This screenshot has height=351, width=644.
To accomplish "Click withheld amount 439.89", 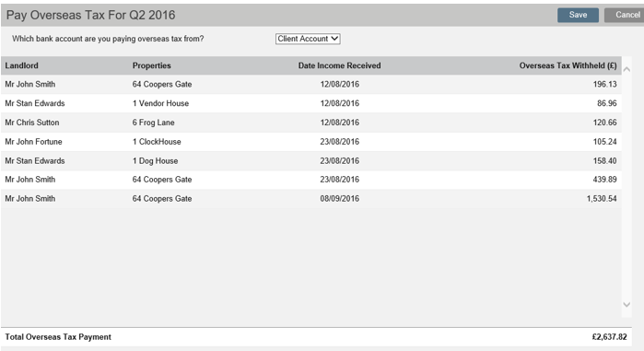I will click(x=604, y=180).
